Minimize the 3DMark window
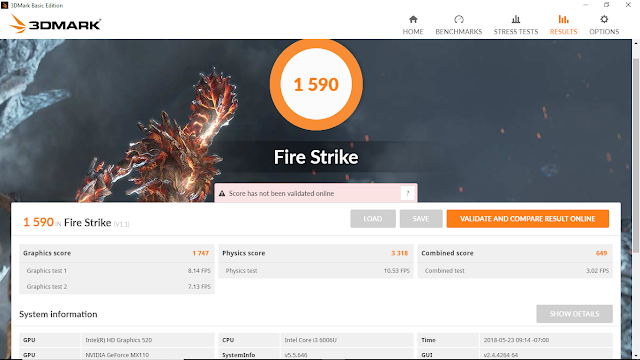This screenshot has height=360, width=640. [x=585, y=5]
